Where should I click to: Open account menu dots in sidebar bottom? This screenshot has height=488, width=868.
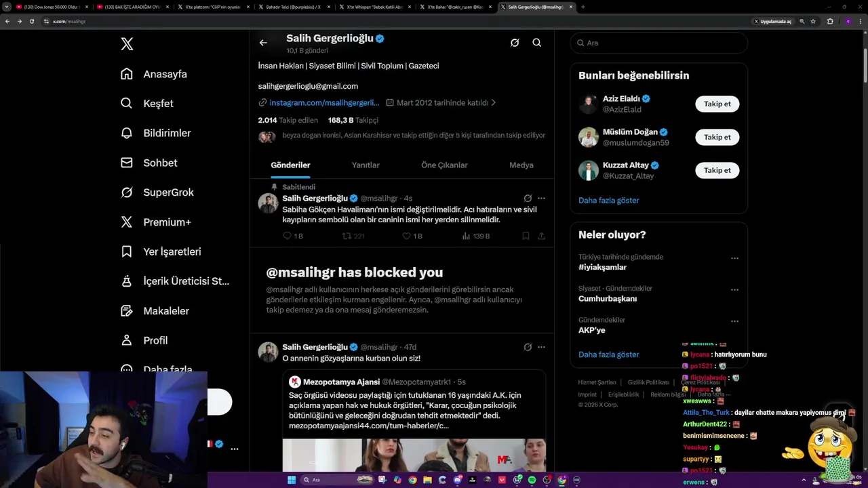(x=235, y=449)
